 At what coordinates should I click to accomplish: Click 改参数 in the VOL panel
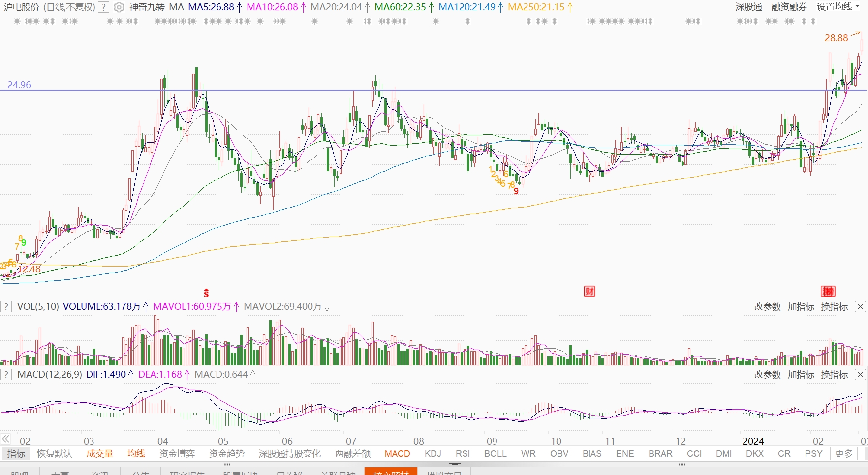click(x=768, y=307)
